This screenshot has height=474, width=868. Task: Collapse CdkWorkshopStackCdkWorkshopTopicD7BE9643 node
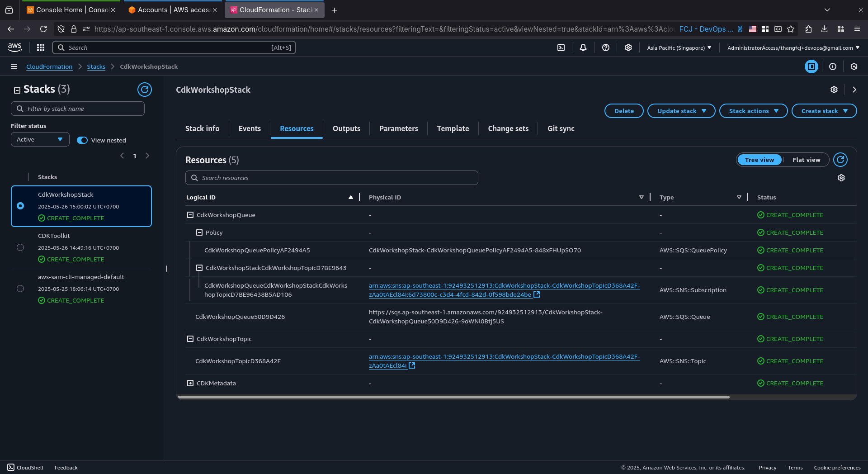199,268
